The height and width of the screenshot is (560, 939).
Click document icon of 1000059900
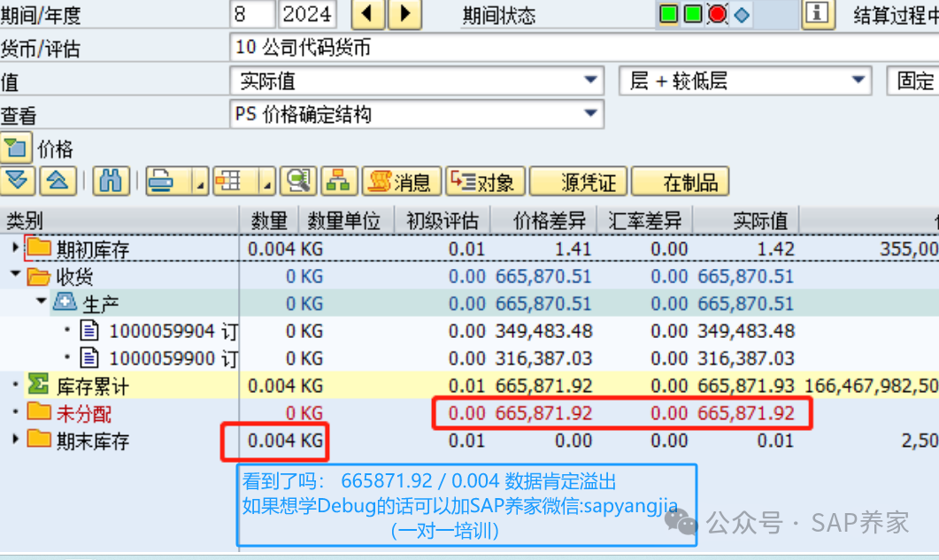[x=89, y=357]
